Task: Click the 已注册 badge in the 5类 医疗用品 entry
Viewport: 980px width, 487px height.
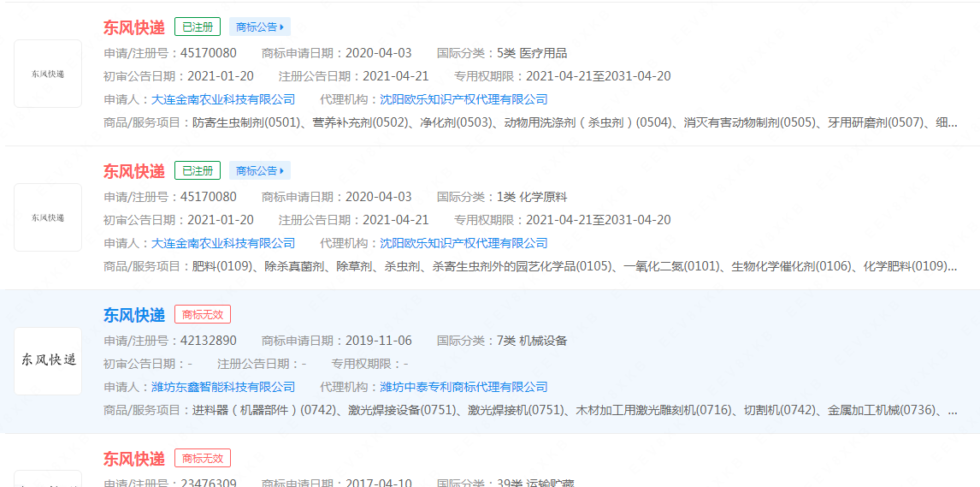Action: 198,27
